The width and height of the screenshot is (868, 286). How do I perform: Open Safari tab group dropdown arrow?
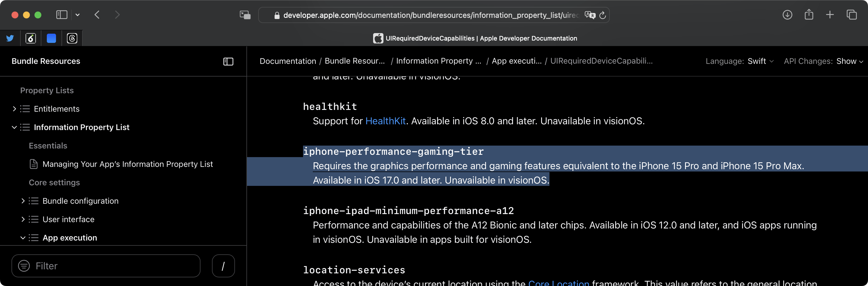tap(78, 15)
